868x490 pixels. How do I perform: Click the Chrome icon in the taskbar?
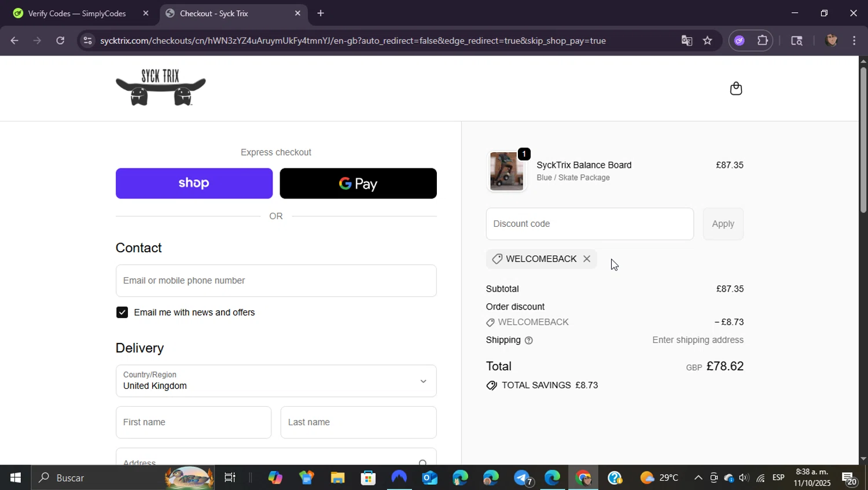583,478
